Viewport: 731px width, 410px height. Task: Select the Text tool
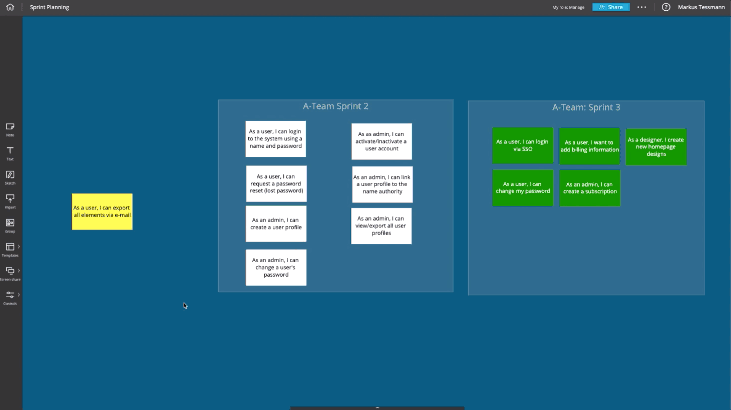click(10, 152)
